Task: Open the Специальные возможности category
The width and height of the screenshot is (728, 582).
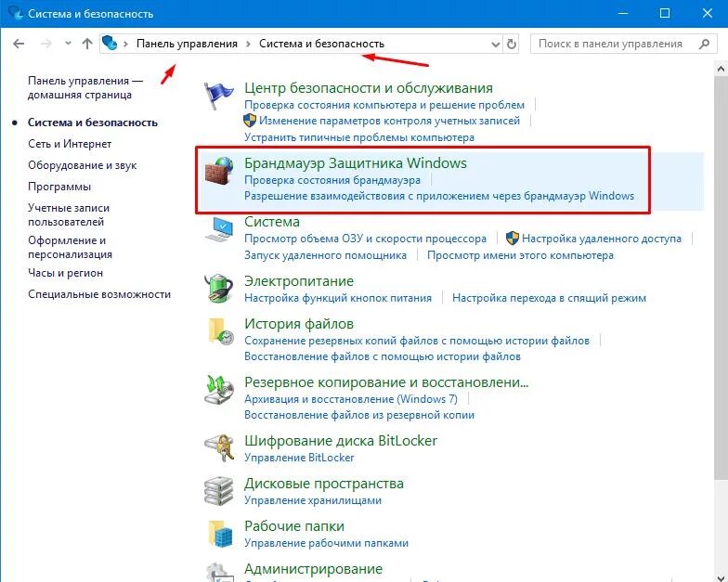Action: click(99, 294)
